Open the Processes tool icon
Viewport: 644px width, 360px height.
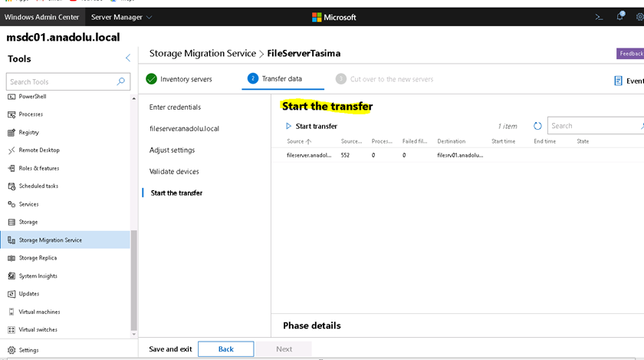point(11,114)
